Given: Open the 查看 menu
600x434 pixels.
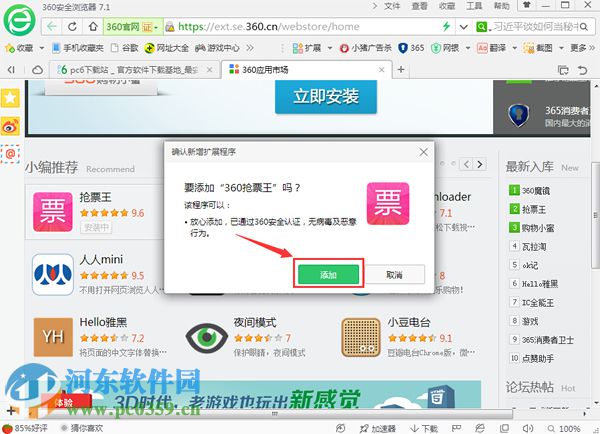Looking at the screenshot, I should (x=419, y=6).
